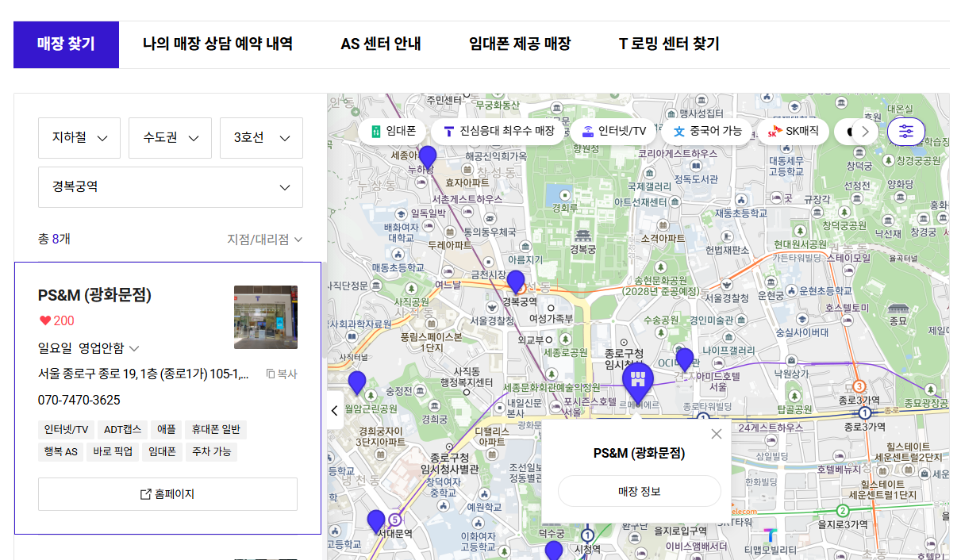The width and height of the screenshot is (961, 560).
Task: View the PS&M store photo thumbnail
Action: pyautogui.click(x=266, y=317)
